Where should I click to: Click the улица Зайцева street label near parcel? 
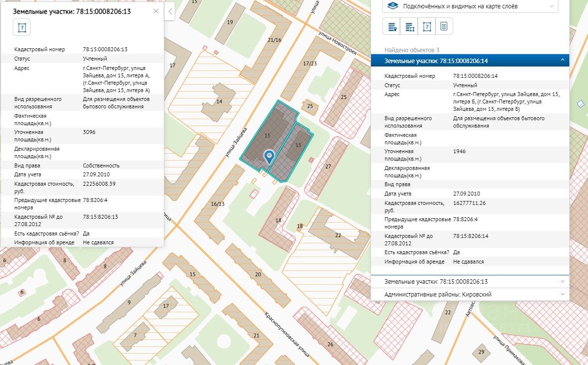(236, 143)
